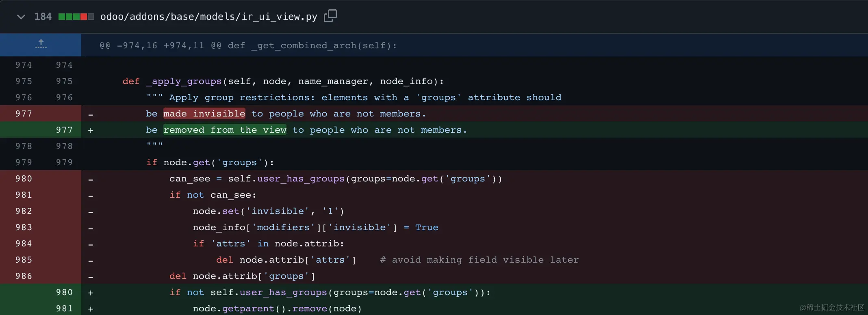Click the plus marker on the getparent row
Screen dimensions: 868x315
point(91,309)
